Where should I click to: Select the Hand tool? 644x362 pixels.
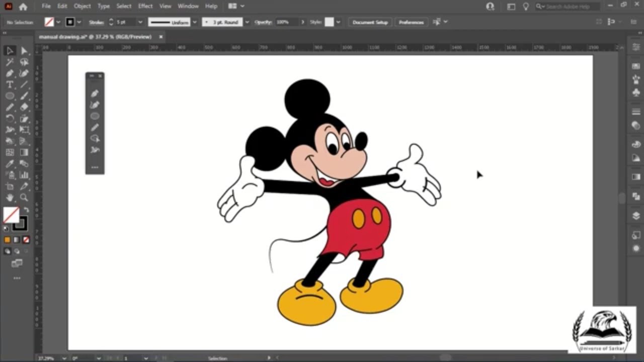click(10, 198)
